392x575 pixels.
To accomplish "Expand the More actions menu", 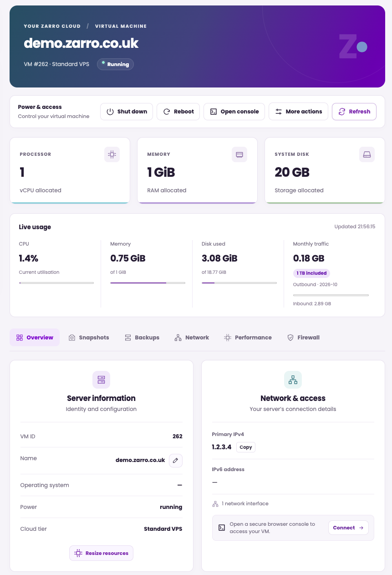I will pos(298,112).
